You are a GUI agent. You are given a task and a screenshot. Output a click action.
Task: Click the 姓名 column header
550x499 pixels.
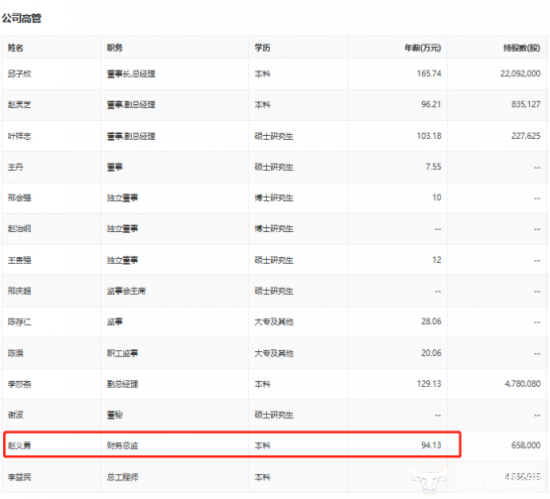click(15, 48)
